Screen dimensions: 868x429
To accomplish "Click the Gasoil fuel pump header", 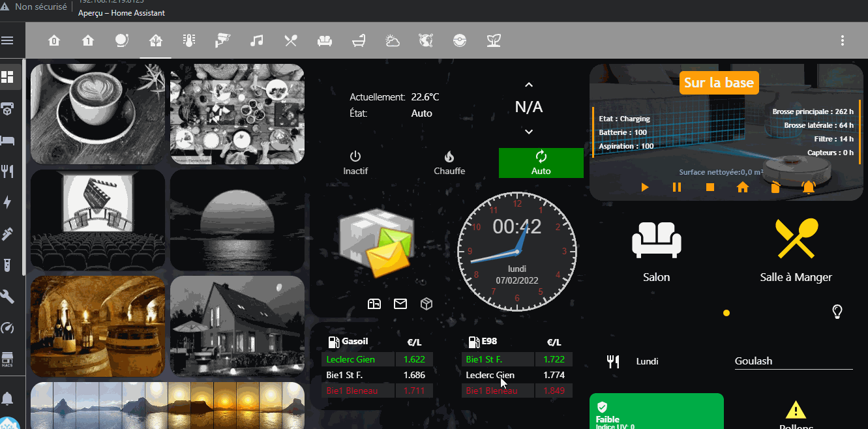I will click(348, 342).
